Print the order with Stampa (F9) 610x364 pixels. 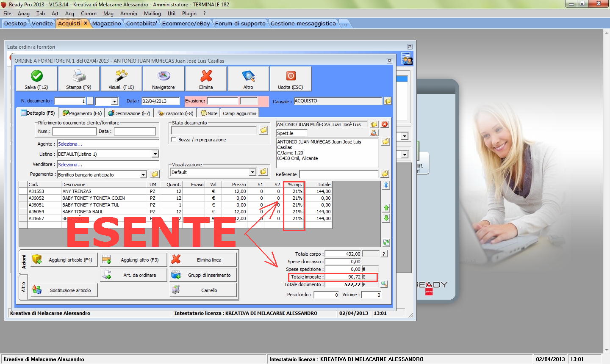coord(79,79)
